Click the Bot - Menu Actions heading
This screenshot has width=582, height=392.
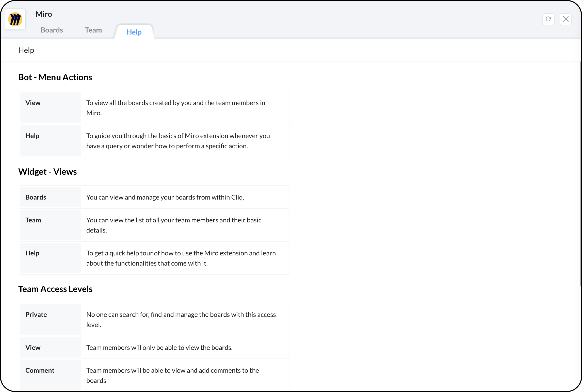coord(55,77)
